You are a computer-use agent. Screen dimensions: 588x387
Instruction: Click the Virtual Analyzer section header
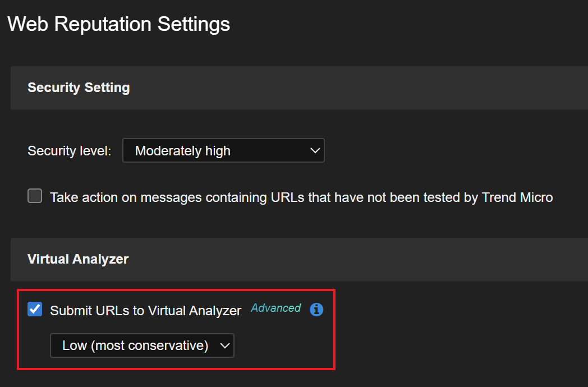78,259
